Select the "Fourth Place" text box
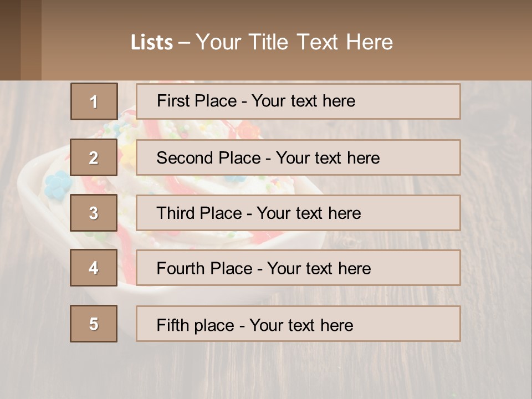 point(298,268)
